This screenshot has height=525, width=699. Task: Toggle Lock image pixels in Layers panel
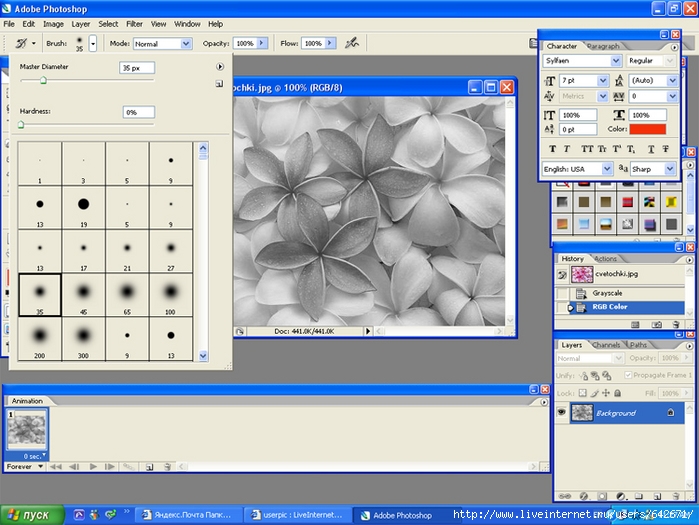click(594, 393)
